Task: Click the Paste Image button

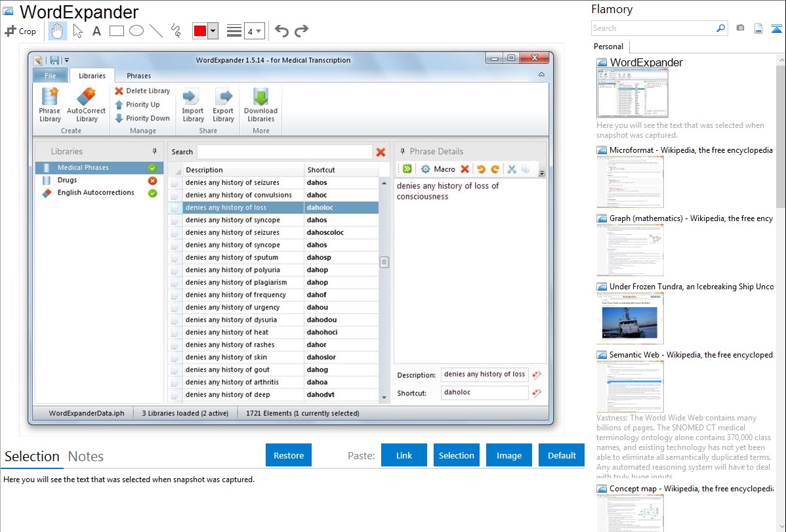Action: click(x=508, y=455)
